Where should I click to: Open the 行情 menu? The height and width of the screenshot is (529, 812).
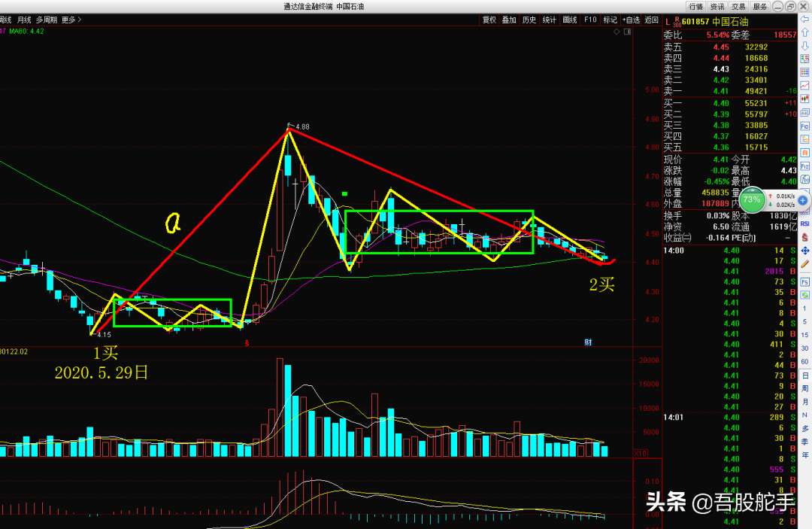(x=696, y=7)
